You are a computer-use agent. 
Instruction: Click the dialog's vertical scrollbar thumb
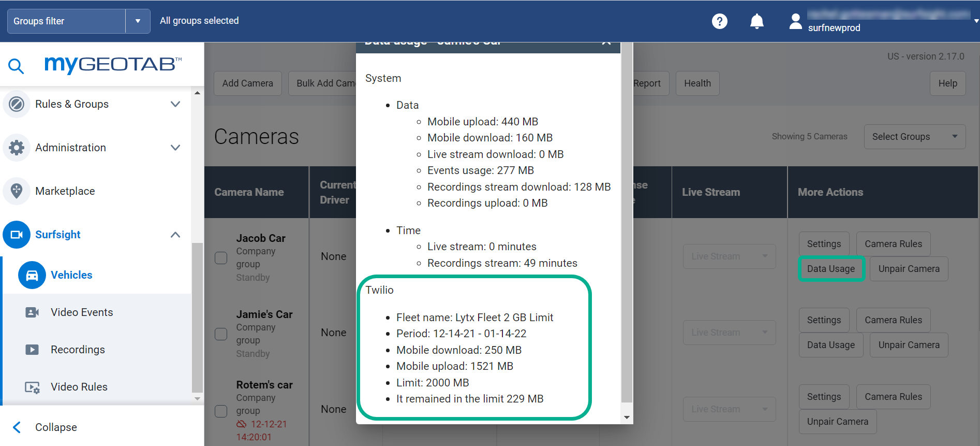pyautogui.click(x=627, y=222)
